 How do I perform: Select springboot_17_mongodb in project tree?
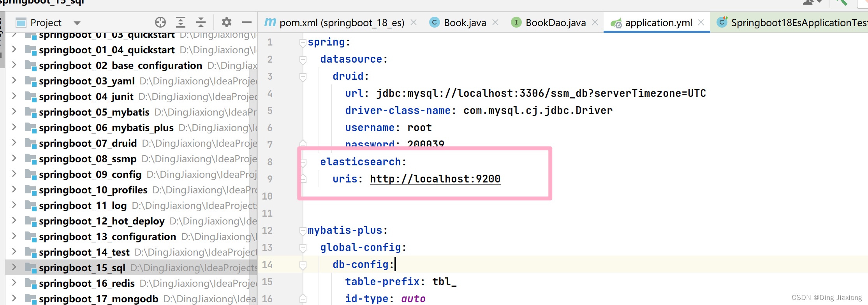click(x=99, y=299)
